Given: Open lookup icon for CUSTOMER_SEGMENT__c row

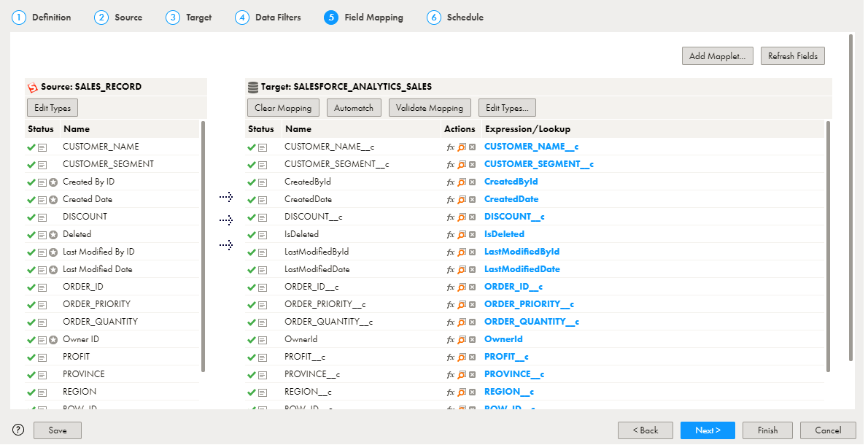Looking at the screenshot, I should [462, 165].
